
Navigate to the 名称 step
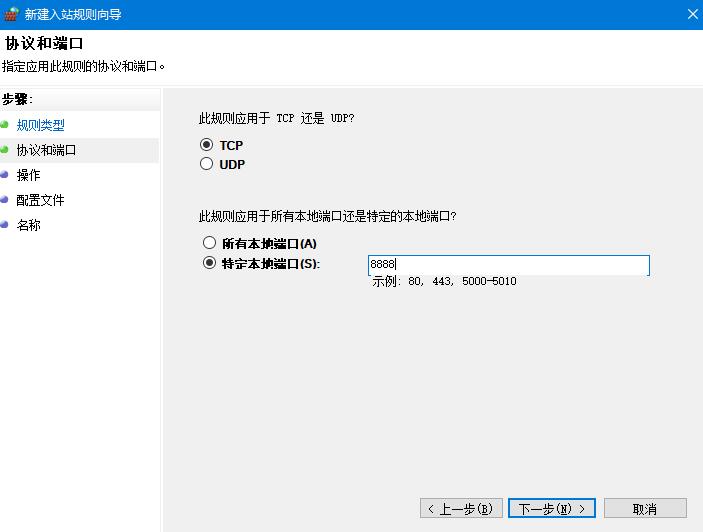coord(28,225)
